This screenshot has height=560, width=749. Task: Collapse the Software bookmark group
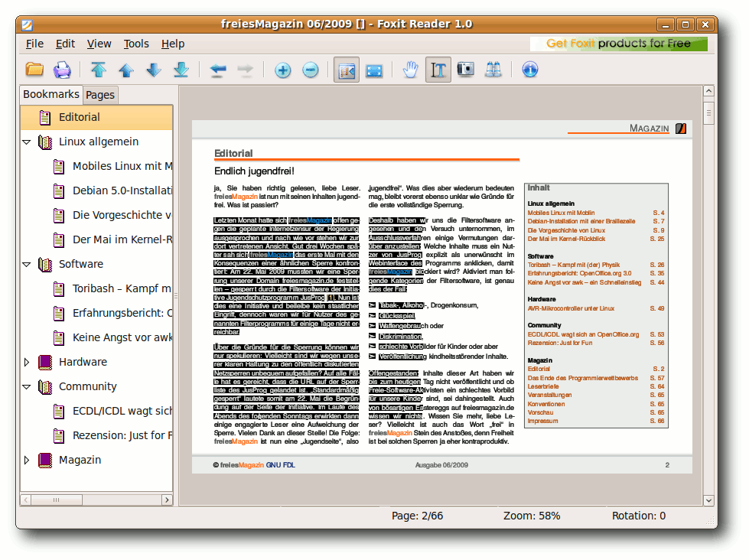coord(27,264)
